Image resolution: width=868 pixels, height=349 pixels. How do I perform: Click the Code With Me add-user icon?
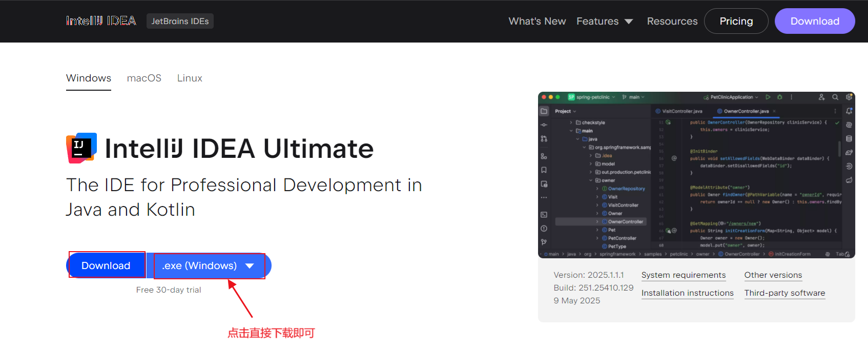click(822, 97)
